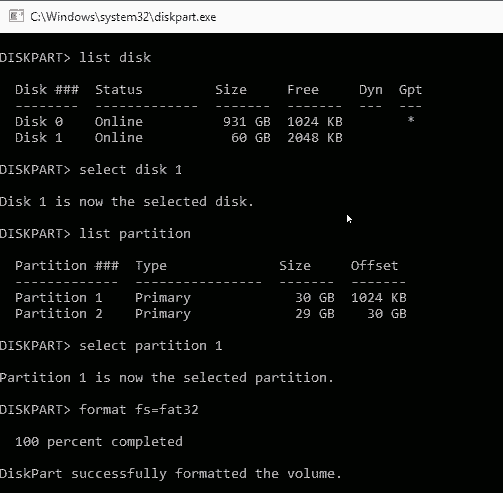The width and height of the screenshot is (503, 493).
Task: Click the 'Disk 0' row label
Action: tap(39, 122)
